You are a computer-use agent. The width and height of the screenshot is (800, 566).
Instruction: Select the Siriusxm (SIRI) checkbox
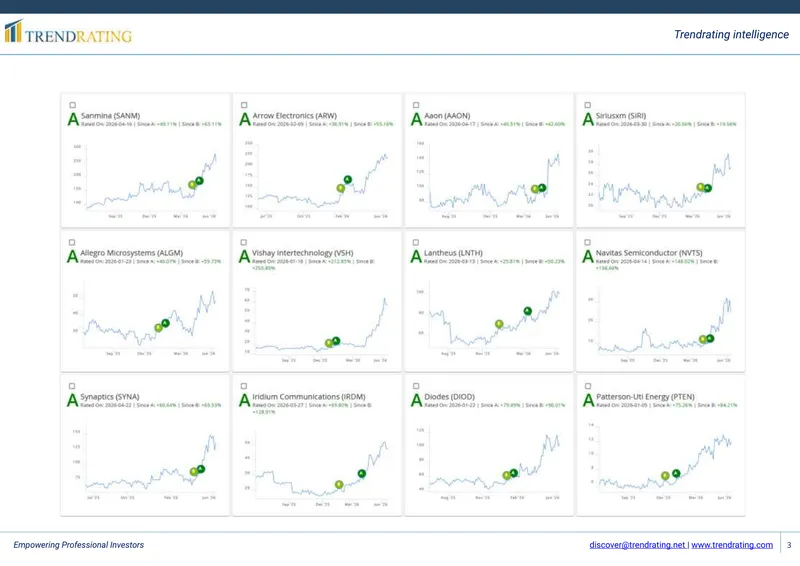tap(588, 105)
